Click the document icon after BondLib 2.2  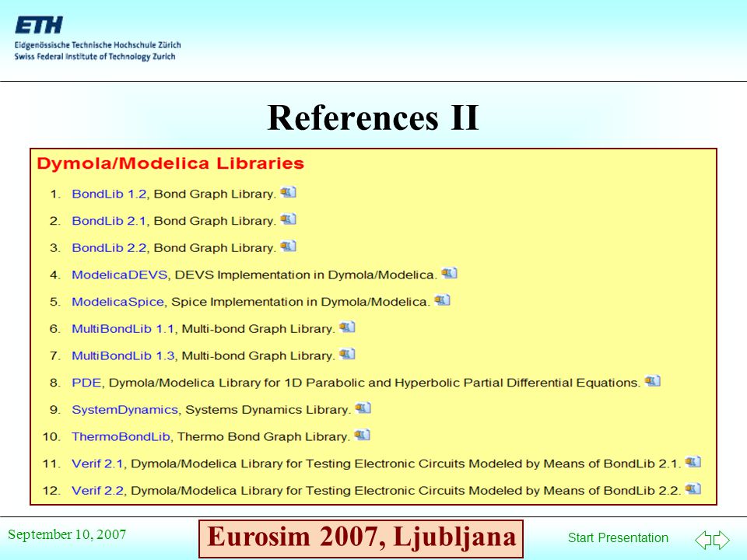pyautogui.click(x=288, y=247)
